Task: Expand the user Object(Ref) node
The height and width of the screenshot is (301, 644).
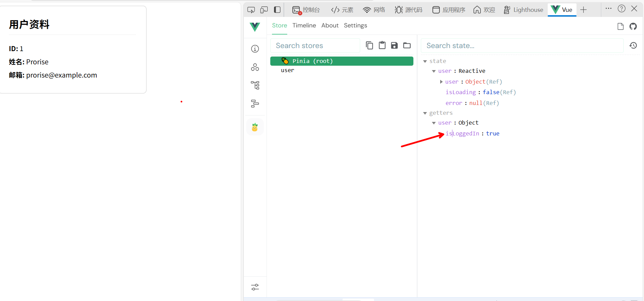Action: (x=441, y=82)
